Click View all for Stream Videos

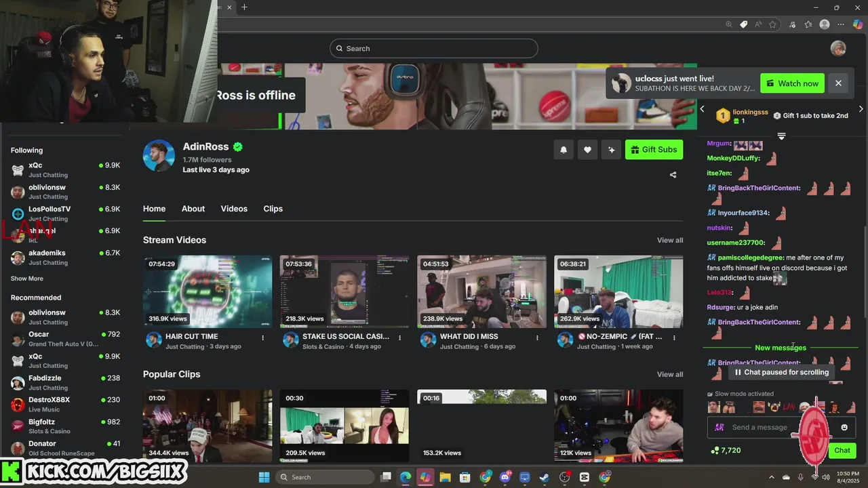[x=670, y=240]
